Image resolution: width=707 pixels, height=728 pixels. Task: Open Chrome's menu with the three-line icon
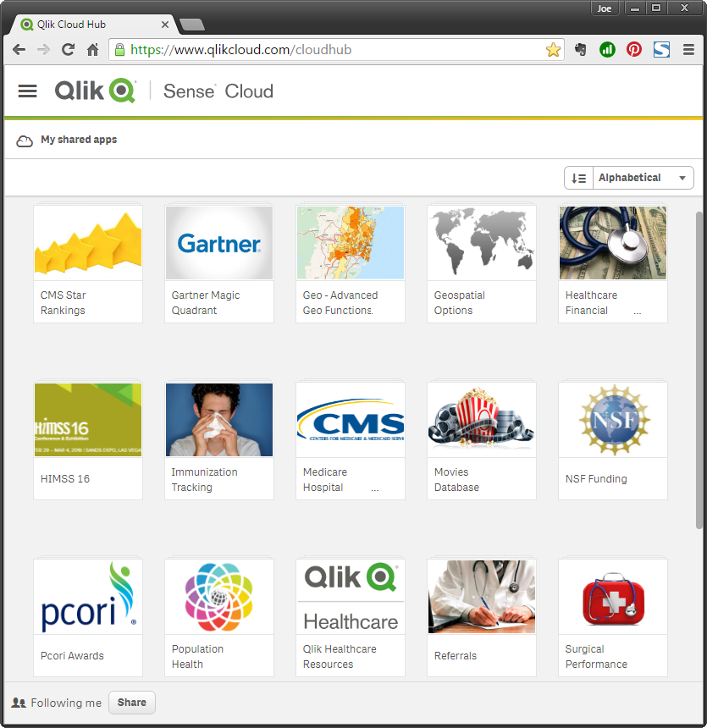click(688, 50)
